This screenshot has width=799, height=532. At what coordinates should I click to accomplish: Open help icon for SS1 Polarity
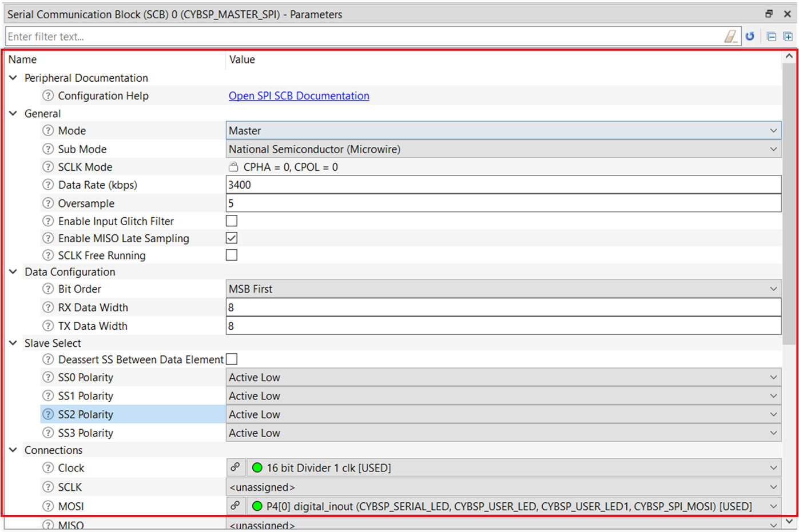click(49, 395)
